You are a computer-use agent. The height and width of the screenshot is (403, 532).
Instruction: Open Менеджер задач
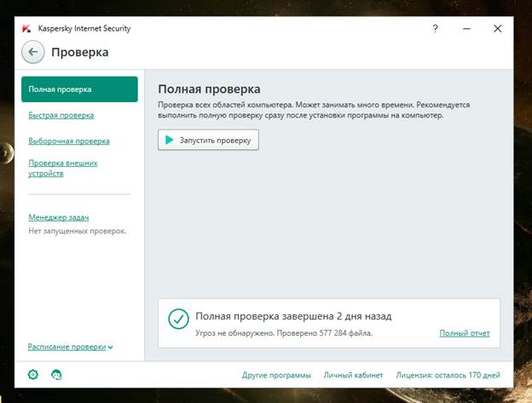coord(58,217)
